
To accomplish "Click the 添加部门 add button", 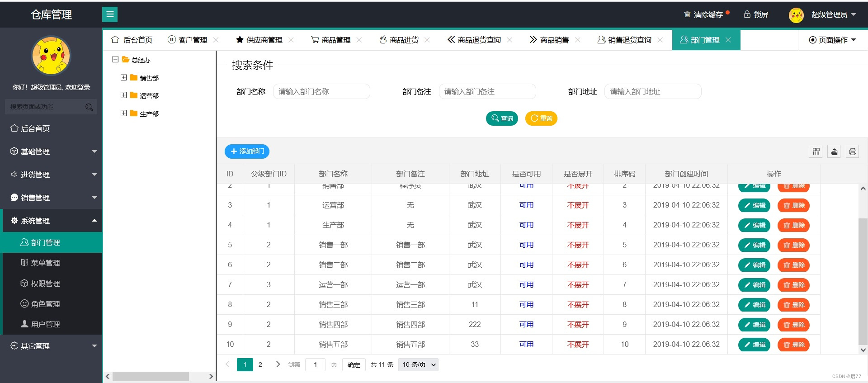I will click(247, 151).
